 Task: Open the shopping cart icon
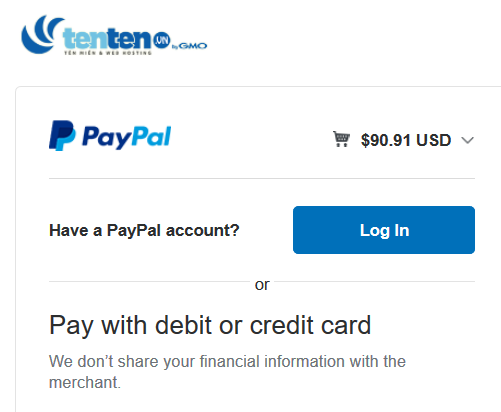tap(341, 139)
